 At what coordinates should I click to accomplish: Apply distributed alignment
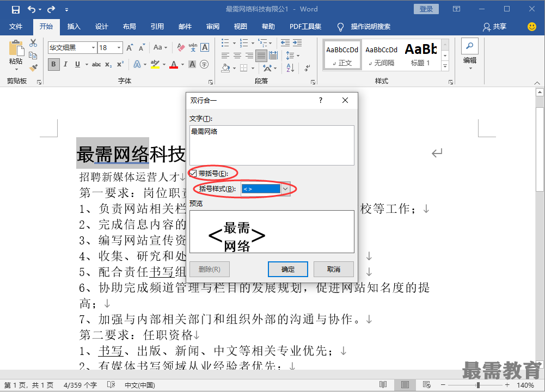[273, 56]
